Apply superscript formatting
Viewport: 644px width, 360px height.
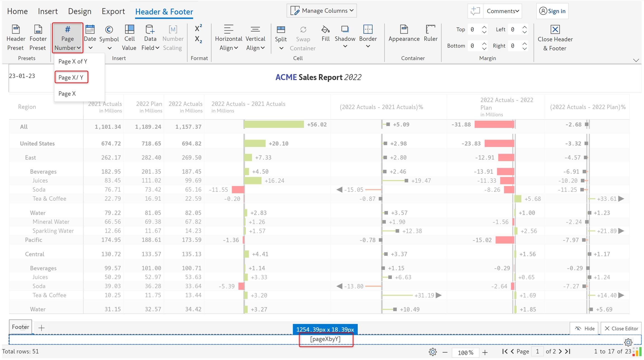point(198,28)
